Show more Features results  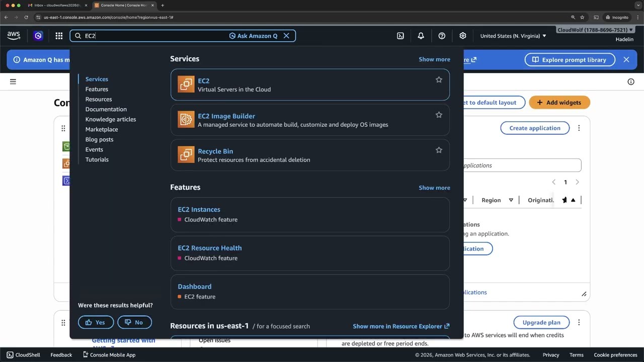pyautogui.click(x=434, y=188)
